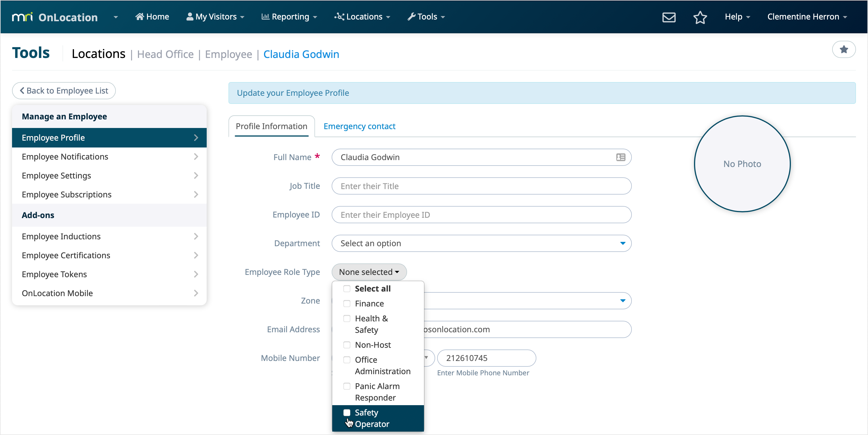Expand the Zone dropdown arrow
868x435 pixels.
click(622, 300)
